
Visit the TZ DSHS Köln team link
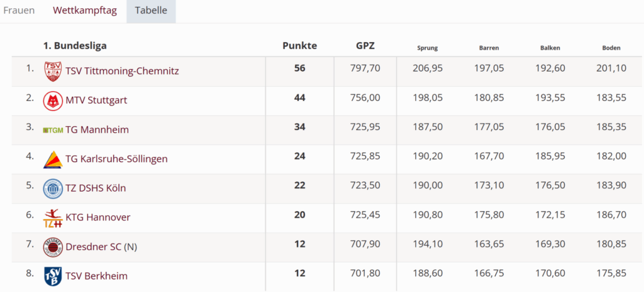pyautogui.click(x=96, y=188)
